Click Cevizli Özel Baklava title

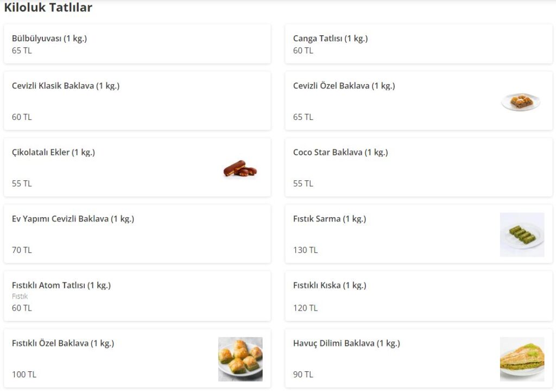[x=344, y=86]
